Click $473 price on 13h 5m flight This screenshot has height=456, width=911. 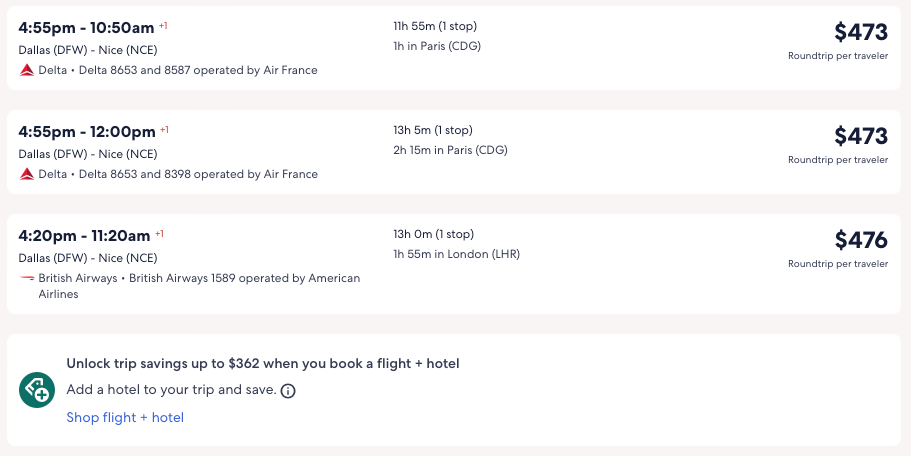(861, 136)
